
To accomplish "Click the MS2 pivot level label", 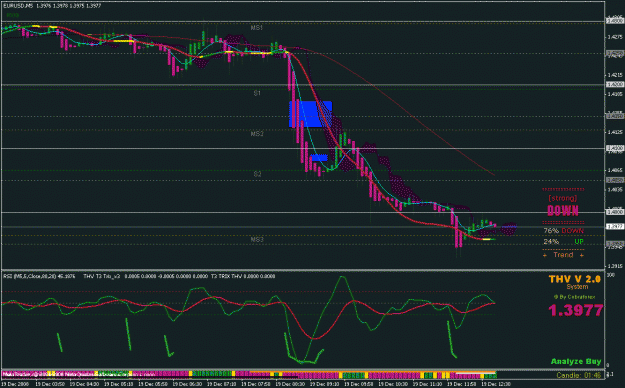I will [x=257, y=134].
